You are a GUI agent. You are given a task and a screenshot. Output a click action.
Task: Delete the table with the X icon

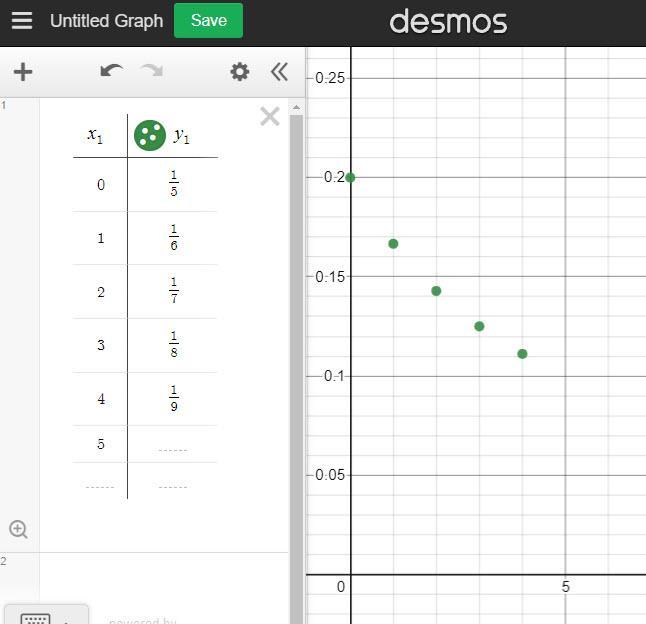(270, 117)
